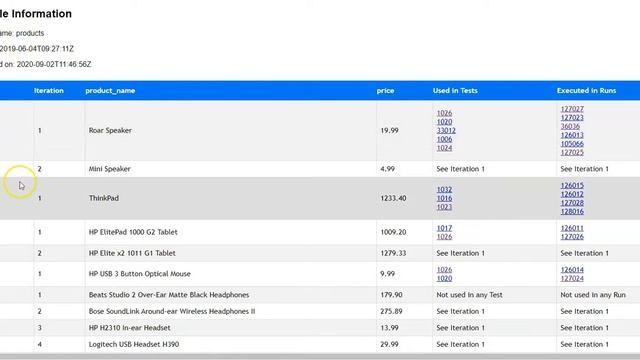Viewport: 640px width, 360px height.
Task: Click the 9.99 price cell
Action: [x=404, y=274]
